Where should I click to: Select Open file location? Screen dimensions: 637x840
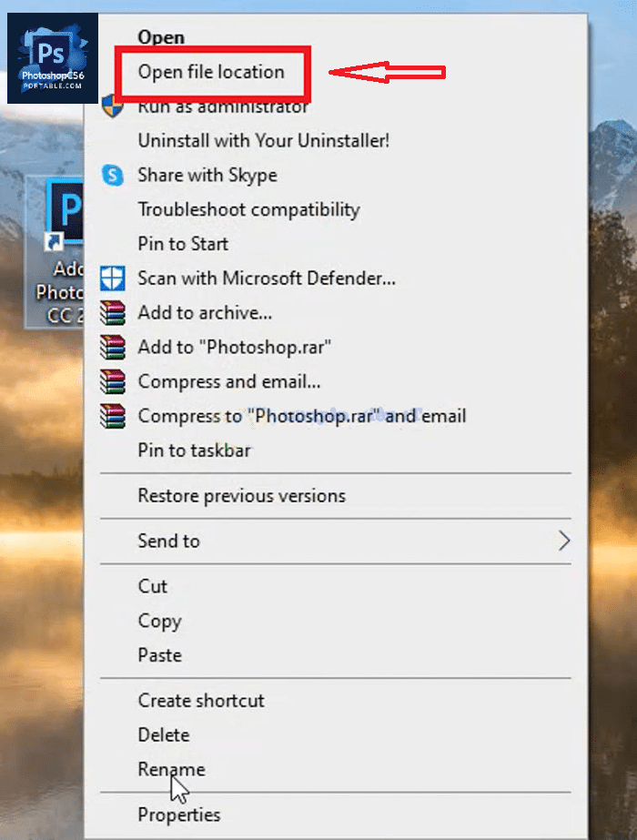(212, 72)
